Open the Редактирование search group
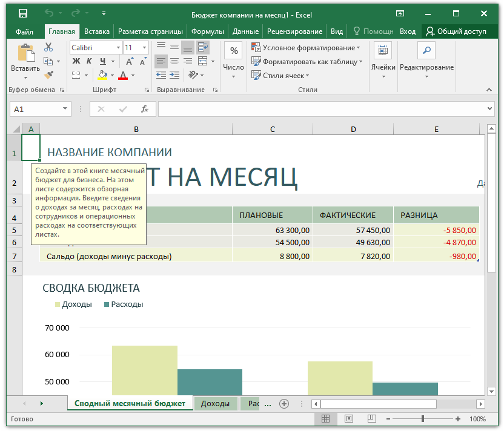Screen dimensions: 504x431 click(x=426, y=60)
